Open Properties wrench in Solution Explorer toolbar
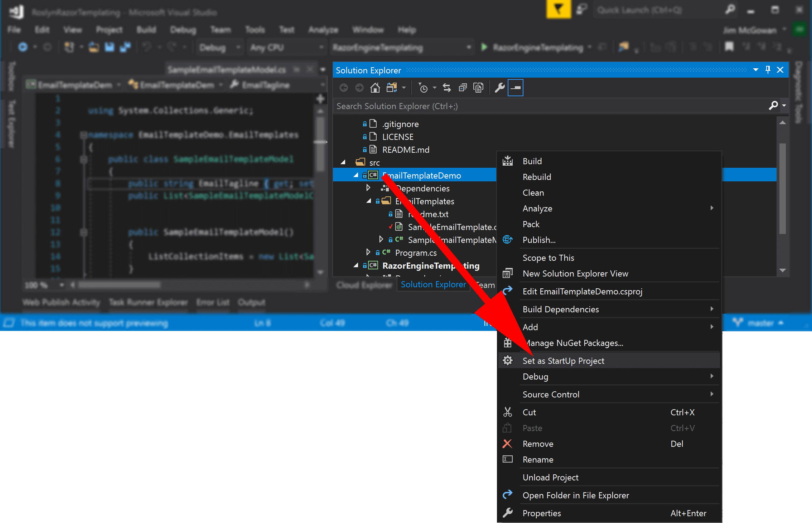Image resolution: width=812 pixels, height=523 pixels. click(x=499, y=88)
